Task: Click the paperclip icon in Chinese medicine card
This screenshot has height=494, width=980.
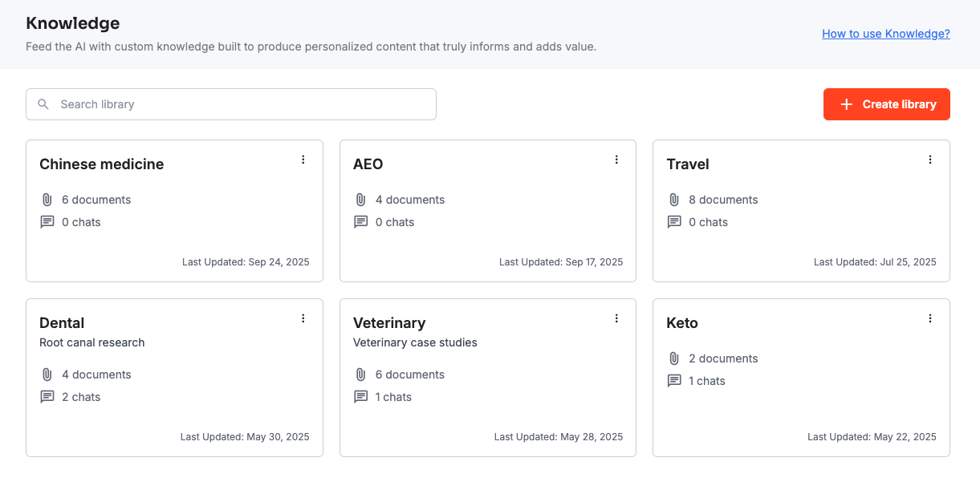Action: (x=47, y=200)
